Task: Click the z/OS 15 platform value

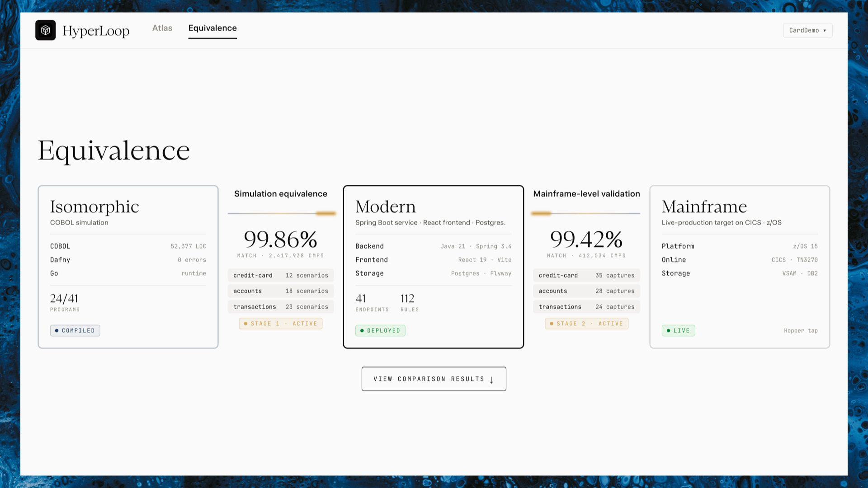Action: pyautogui.click(x=805, y=246)
